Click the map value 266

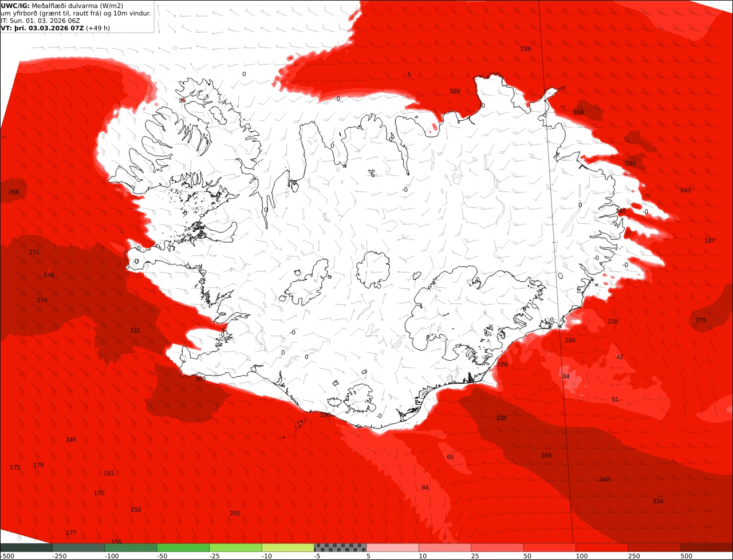click(x=621, y=211)
